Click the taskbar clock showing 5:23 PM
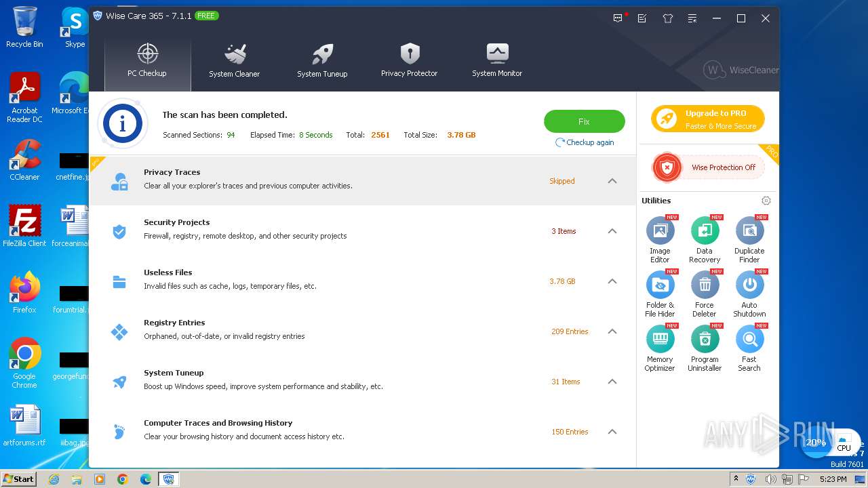Screen dimensions: 868x488 point(833,479)
